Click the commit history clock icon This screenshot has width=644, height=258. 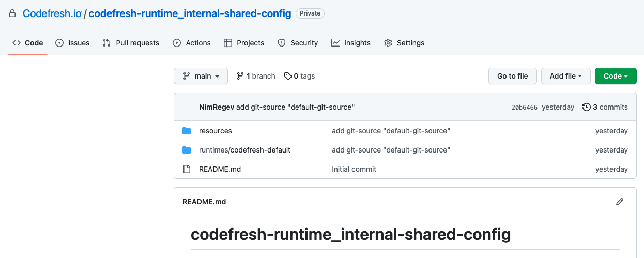pos(586,107)
